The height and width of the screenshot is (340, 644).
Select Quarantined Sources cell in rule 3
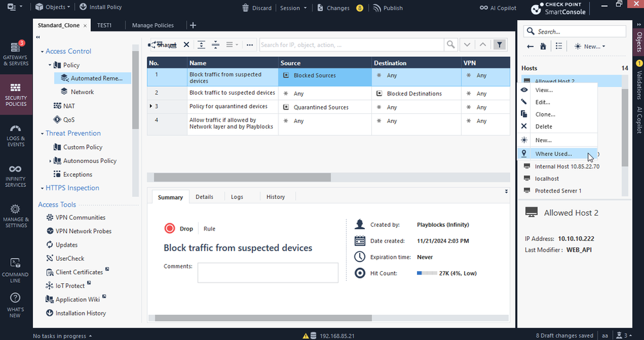(x=325, y=107)
